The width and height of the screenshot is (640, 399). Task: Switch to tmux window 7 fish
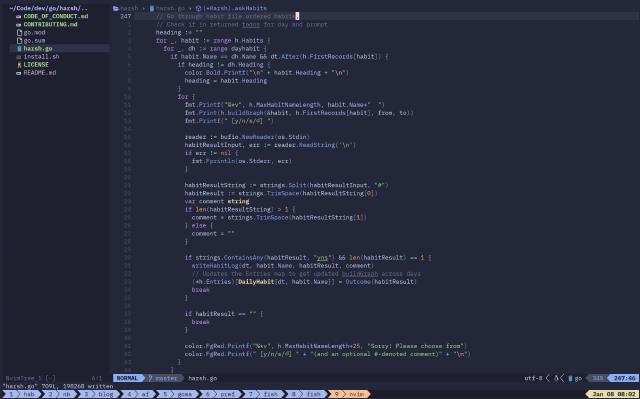[264, 394]
